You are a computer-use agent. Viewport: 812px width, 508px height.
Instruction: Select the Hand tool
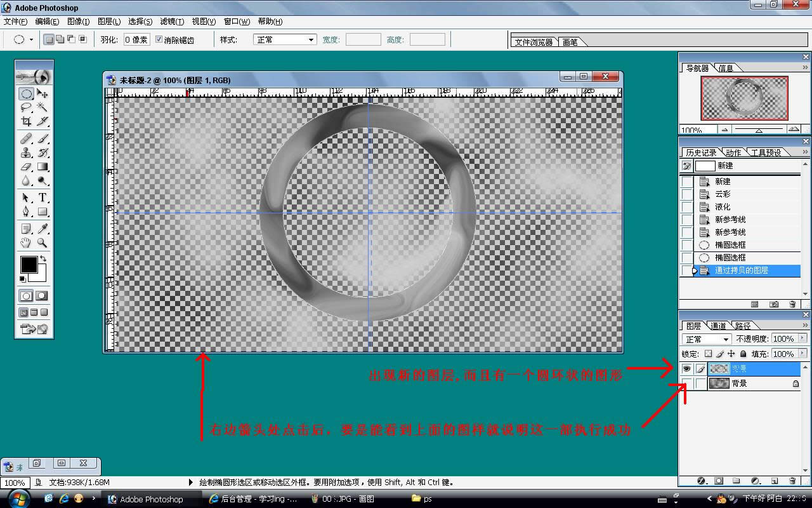[26, 243]
